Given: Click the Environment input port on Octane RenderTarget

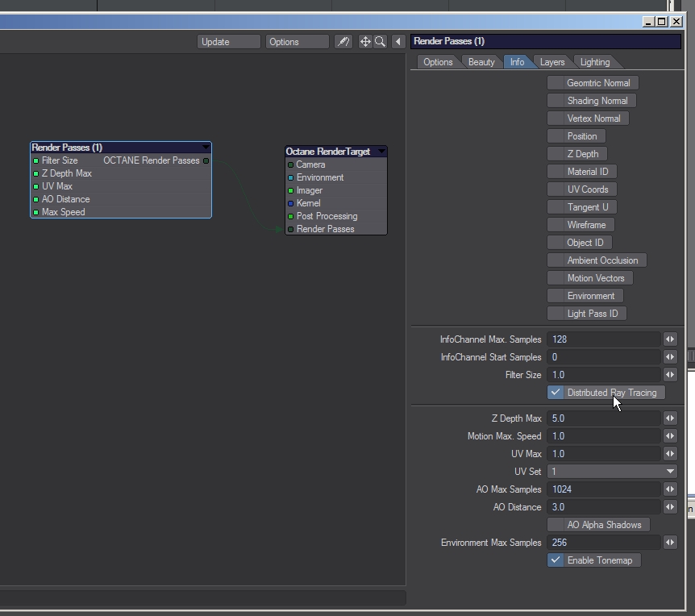Looking at the screenshot, I should coord(291,177).
